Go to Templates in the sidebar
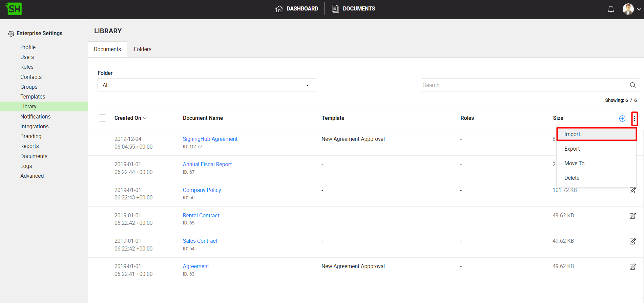The width and height of the screenshot is (644, 303). [33, 97]
